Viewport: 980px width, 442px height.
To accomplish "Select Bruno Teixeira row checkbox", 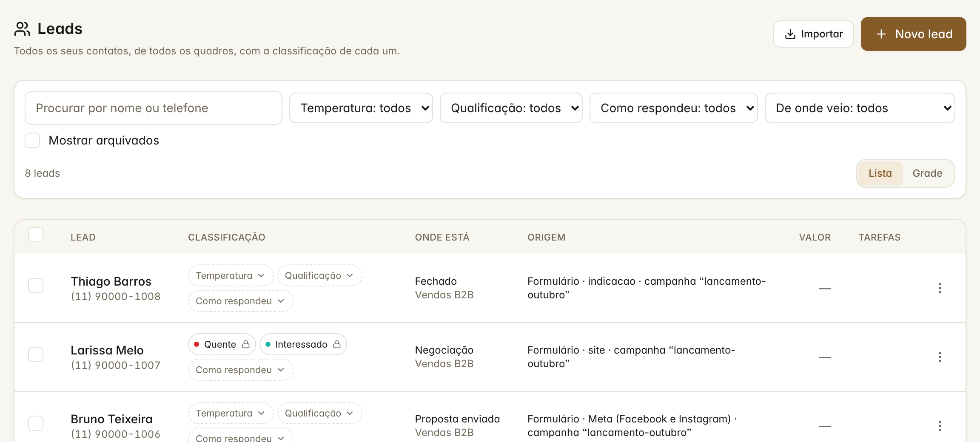I will 36,423.
